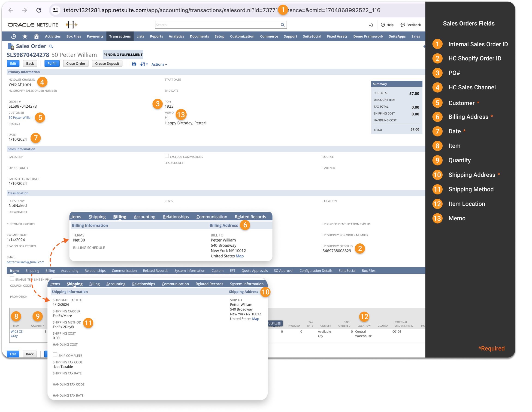Print the sales order with printer icon
Screen dimensions: 532x412
(134, 64)
